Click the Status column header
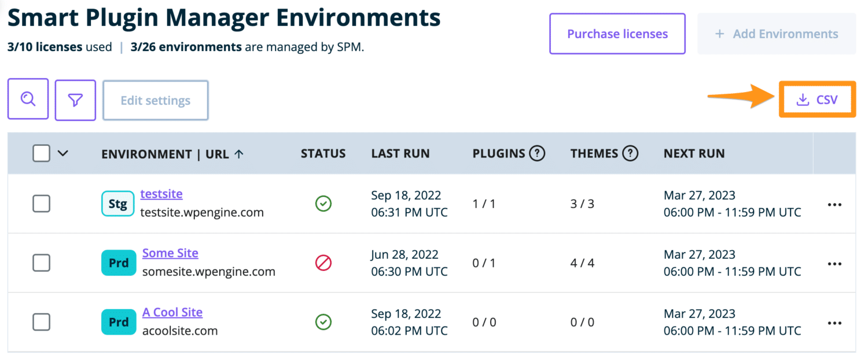The image size is (868, 359). point(323,153)
